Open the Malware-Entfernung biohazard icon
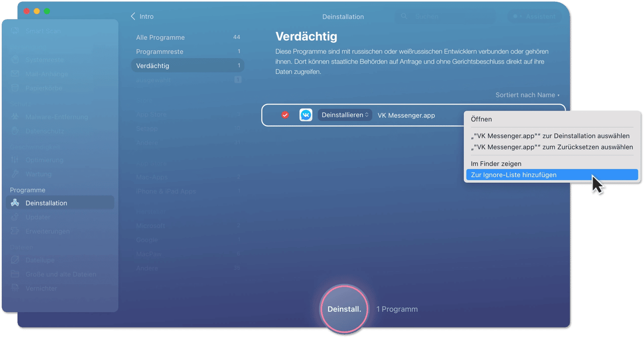 point(15,117)
